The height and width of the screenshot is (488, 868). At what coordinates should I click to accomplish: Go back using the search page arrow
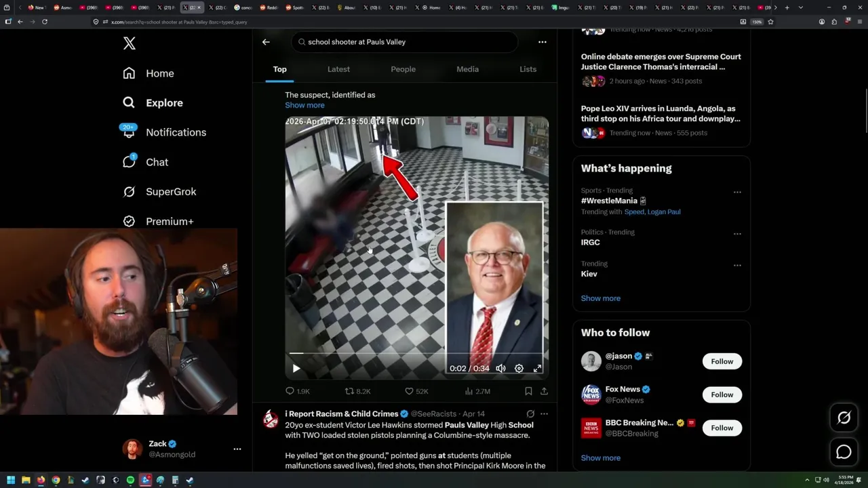tap(266, 42)
